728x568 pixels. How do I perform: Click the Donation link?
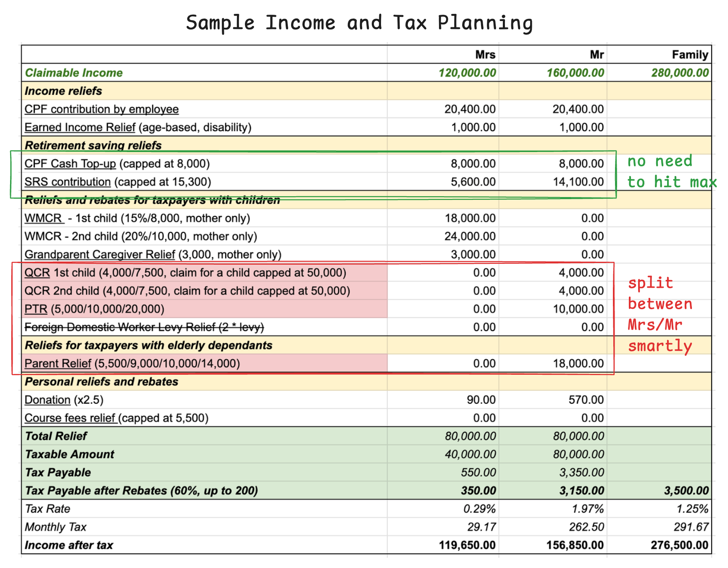tap(47, 400)
